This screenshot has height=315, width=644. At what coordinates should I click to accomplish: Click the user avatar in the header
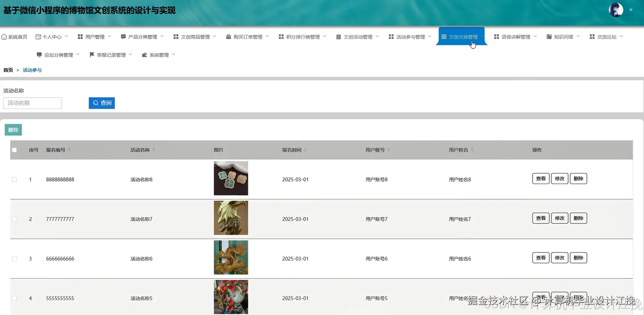coord(616,10)
